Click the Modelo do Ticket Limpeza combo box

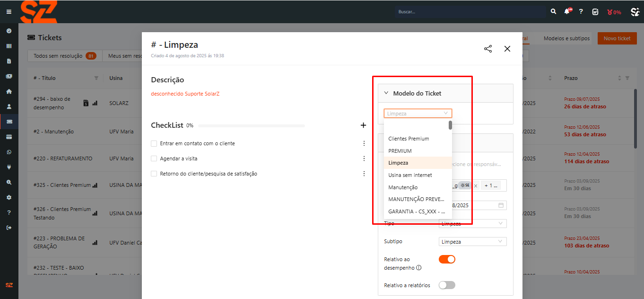(418, 114)
